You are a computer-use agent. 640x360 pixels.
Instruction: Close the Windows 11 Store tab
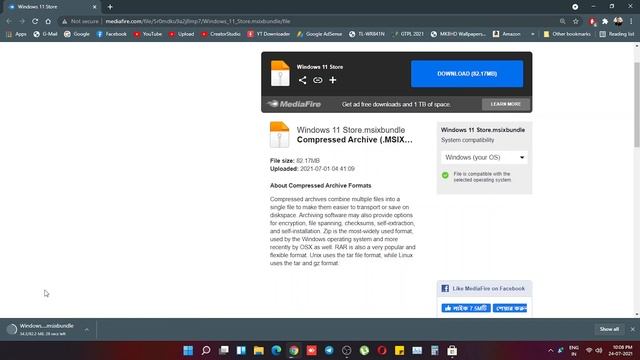pyautogui.click(x=94, y=7)
